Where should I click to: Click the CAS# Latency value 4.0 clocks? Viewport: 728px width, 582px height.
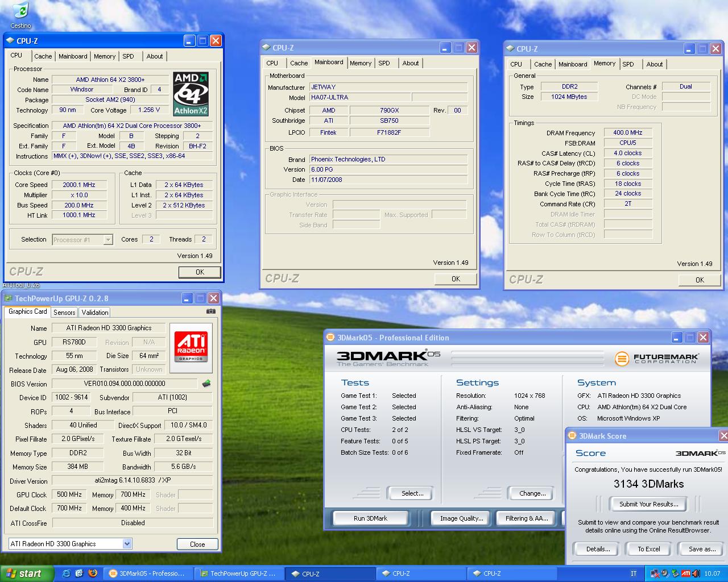(628, 153)
